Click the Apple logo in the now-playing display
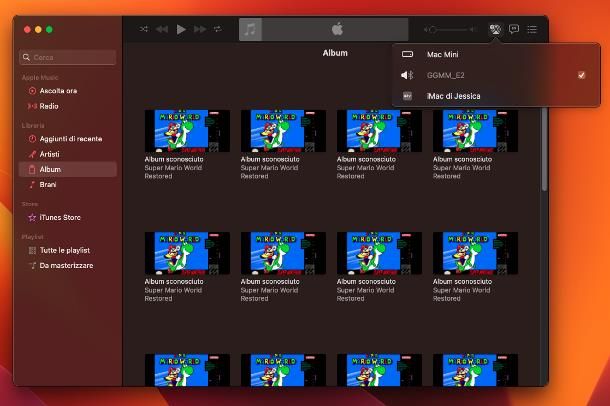 (x=337, y=29)
